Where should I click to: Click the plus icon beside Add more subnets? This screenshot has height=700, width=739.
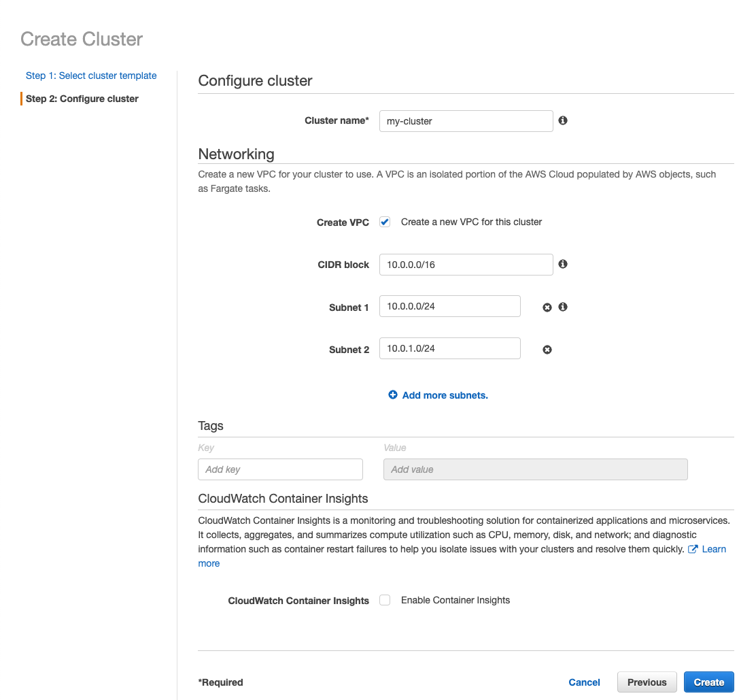[392, 395]
